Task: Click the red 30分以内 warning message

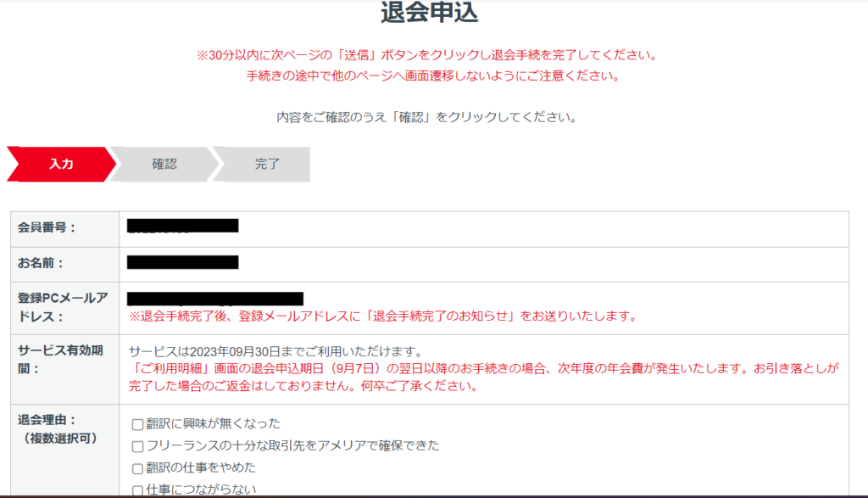Action: coord(426,56)
